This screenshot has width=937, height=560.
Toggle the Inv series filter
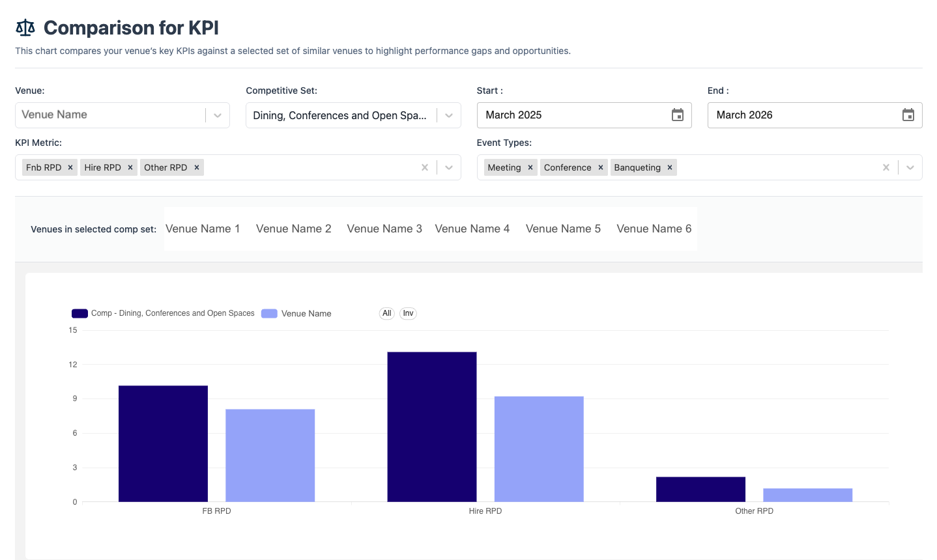(x=408, y=313)
